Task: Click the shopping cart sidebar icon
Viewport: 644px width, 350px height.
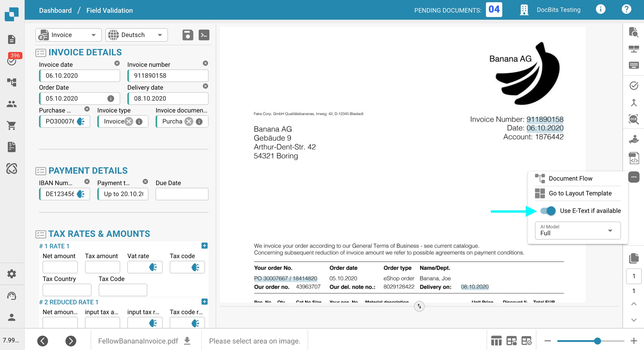Action: tap(11, 125)
